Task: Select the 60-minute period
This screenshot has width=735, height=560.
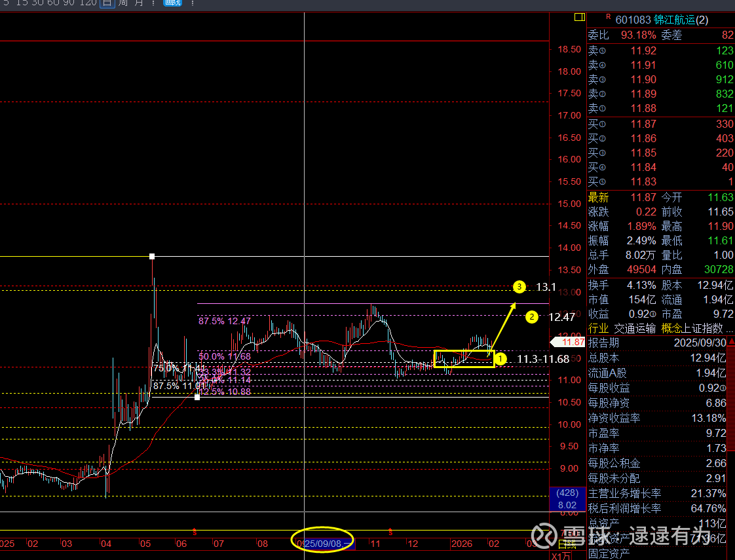Action: click(x=54, y=3)
